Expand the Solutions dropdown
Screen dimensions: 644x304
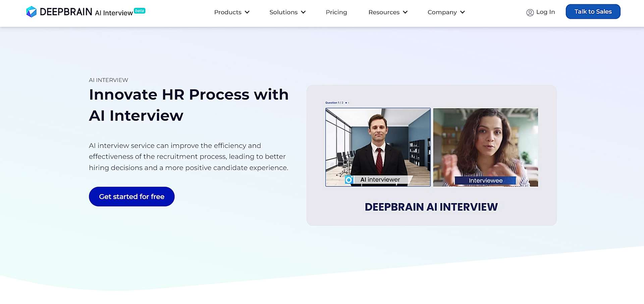(x=287, y=12)
